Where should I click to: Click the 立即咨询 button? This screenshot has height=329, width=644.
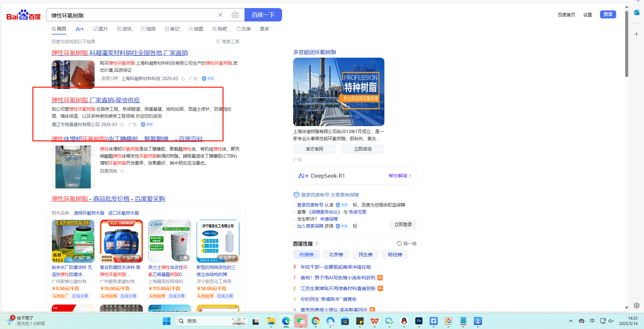tap(363, 149)
